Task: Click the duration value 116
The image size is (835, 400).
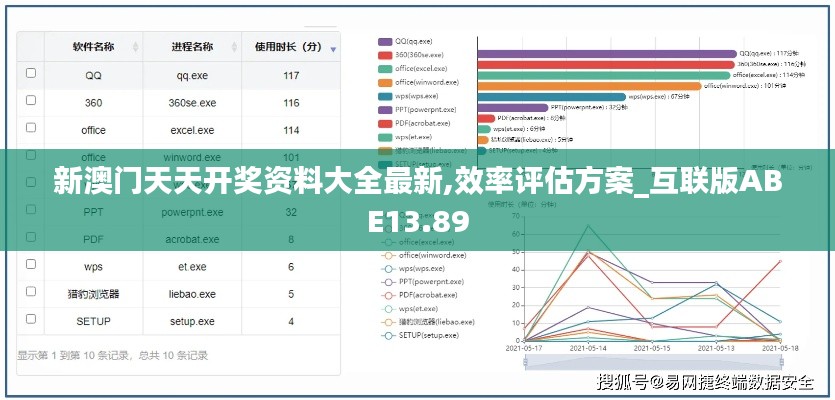Action: click(291, 103)
